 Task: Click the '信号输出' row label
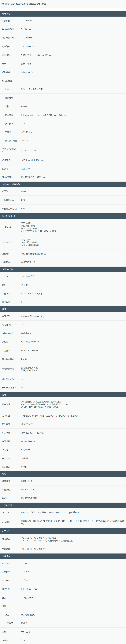tap(6, 416)
